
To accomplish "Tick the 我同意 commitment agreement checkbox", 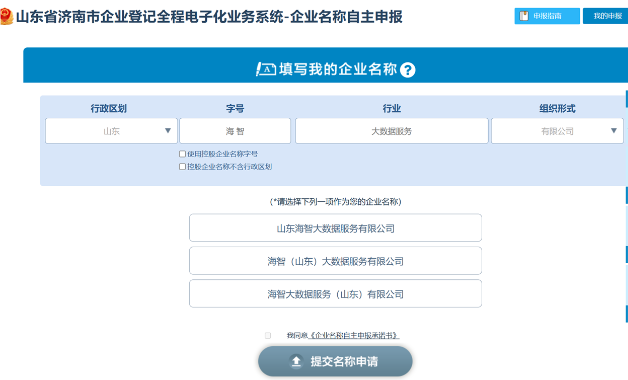I will 268,335.
